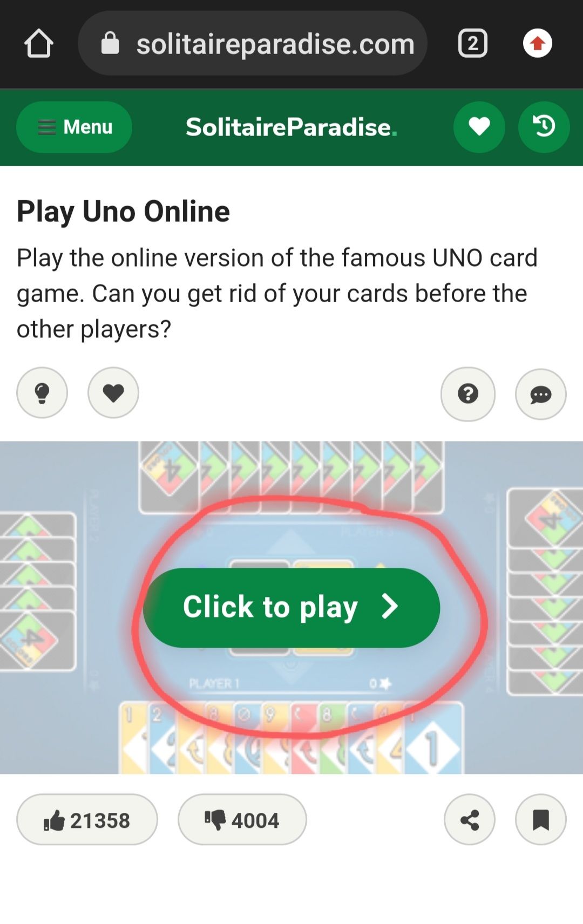Click the lightbulb tips icon
The image size is (583, 924).
[42, 393]
